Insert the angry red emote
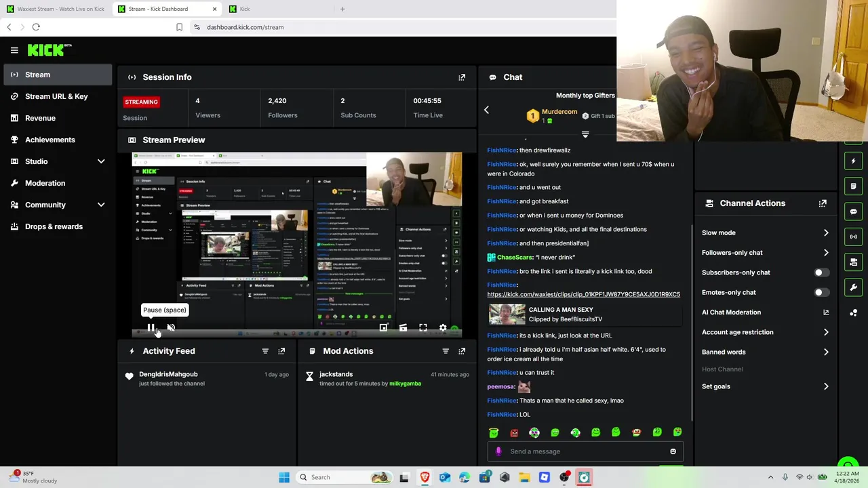The height and width of the screenshot is (488, 868). coord(514,432)
